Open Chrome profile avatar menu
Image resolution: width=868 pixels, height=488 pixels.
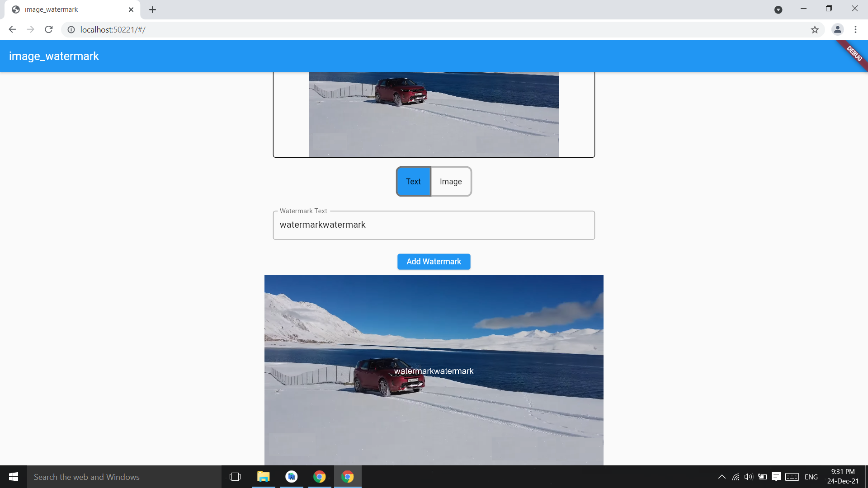[x=837, y=29]
